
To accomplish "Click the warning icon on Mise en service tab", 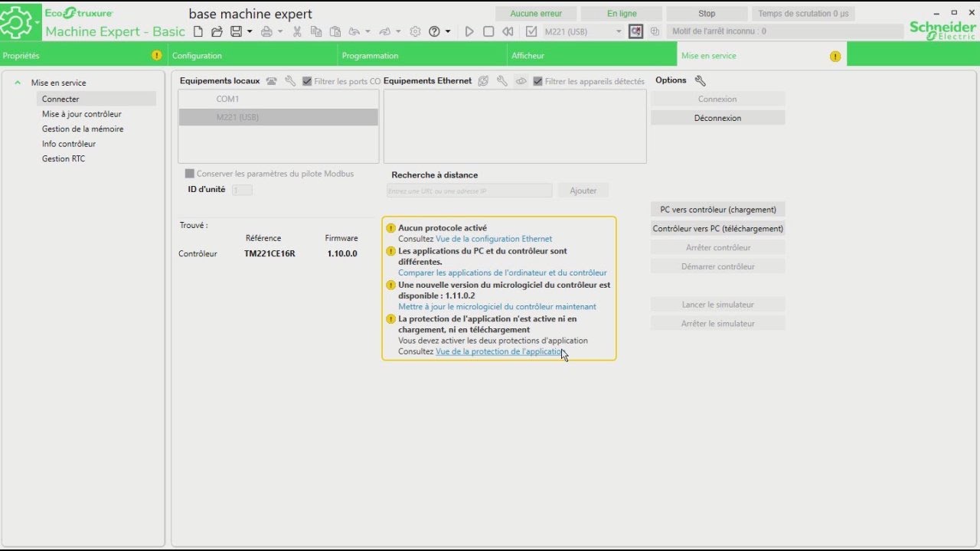I will point(835,56).
